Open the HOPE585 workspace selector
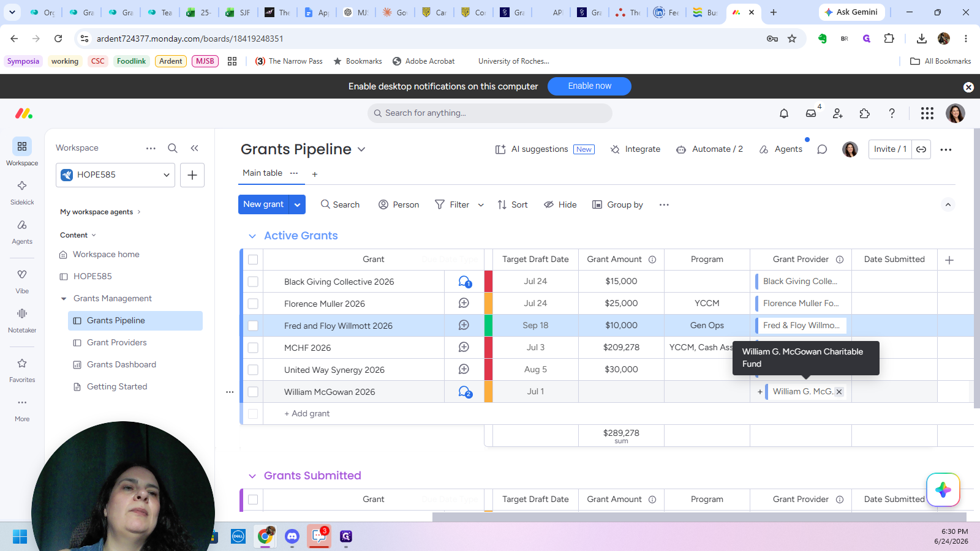Screen dimensions: 980x551 (115, 175)
